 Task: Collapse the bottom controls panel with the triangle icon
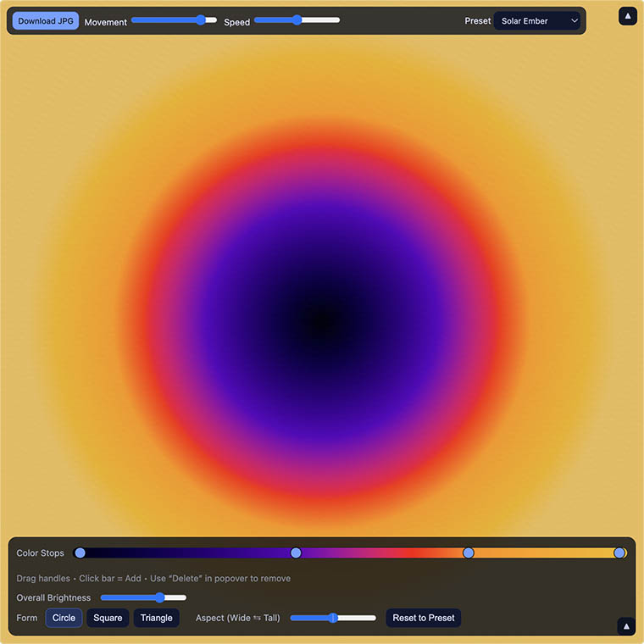coord(626,626)
